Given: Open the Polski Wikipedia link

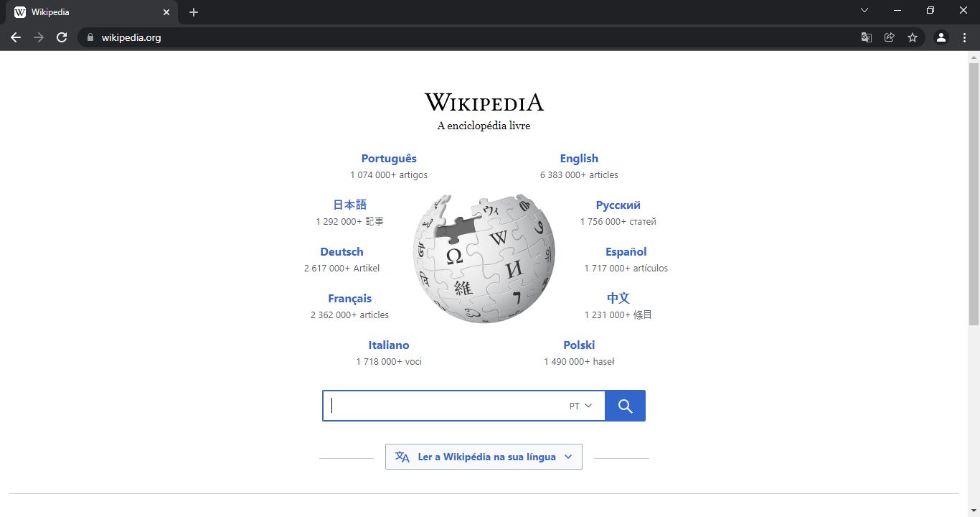Looking at the screenshot, I should point(579,345).
